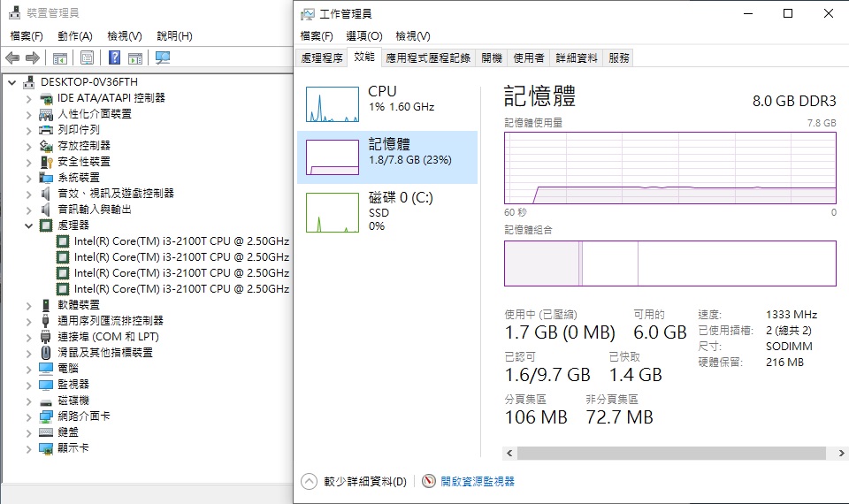
Task: Click the blue Help question-mark toolbar icon
Action: coord(114,57)
